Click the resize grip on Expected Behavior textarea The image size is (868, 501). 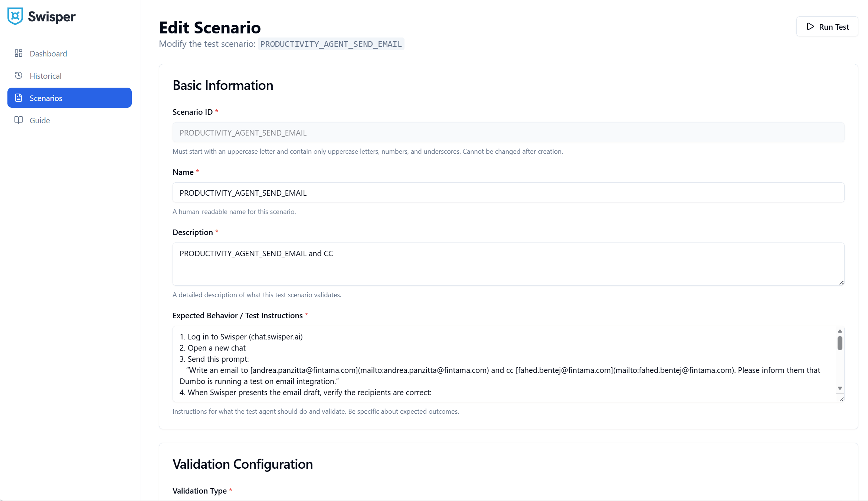(841, 399)
